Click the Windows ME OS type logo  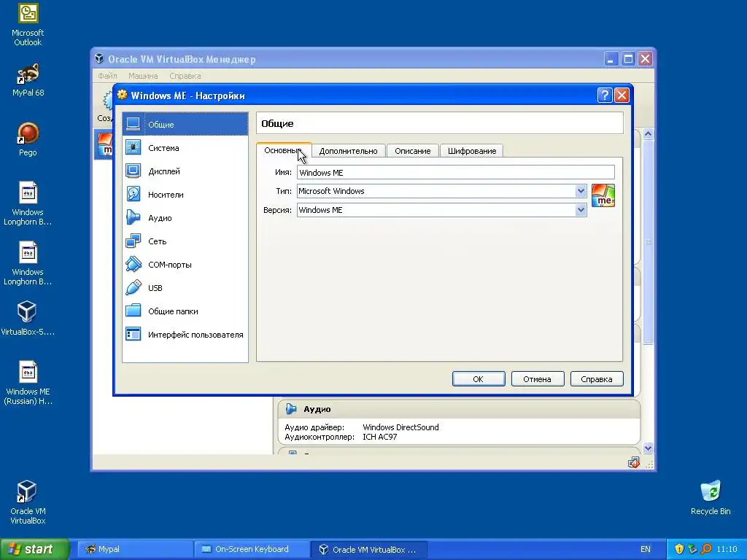click(x=603, y=195)
